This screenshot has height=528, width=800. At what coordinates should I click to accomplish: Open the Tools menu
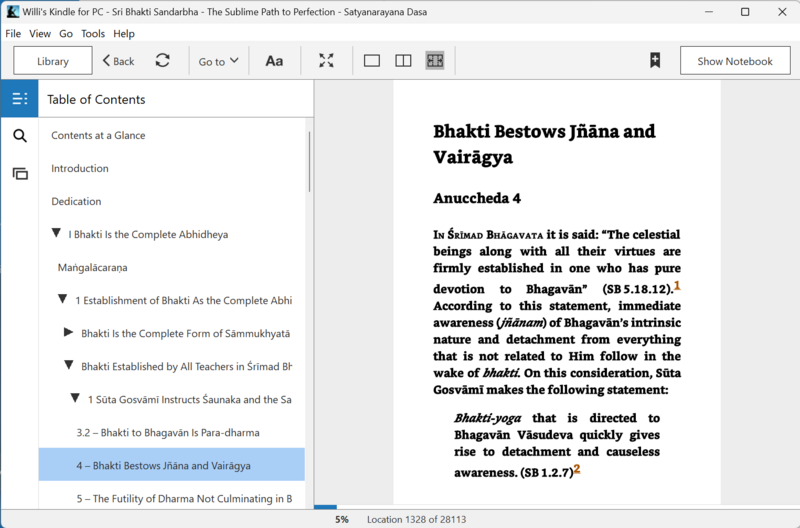pos(93,34)
